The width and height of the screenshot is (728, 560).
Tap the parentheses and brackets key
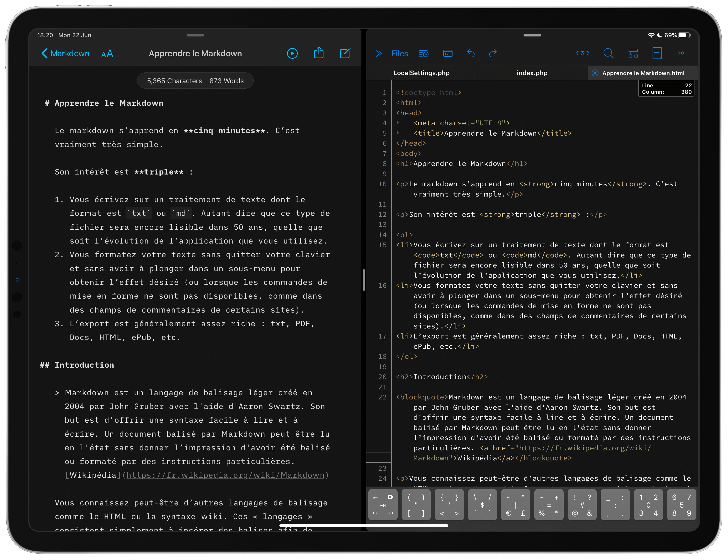pyautogui.click(x=416, y=505)
